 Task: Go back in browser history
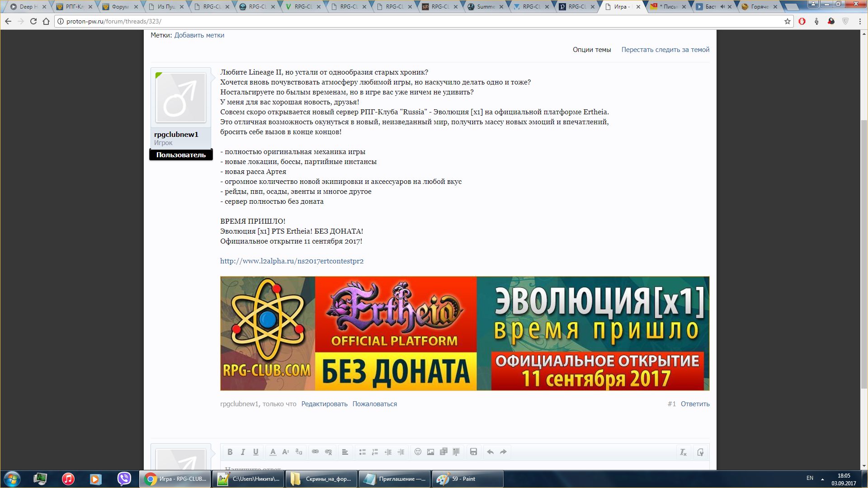[x=8, y=21]
